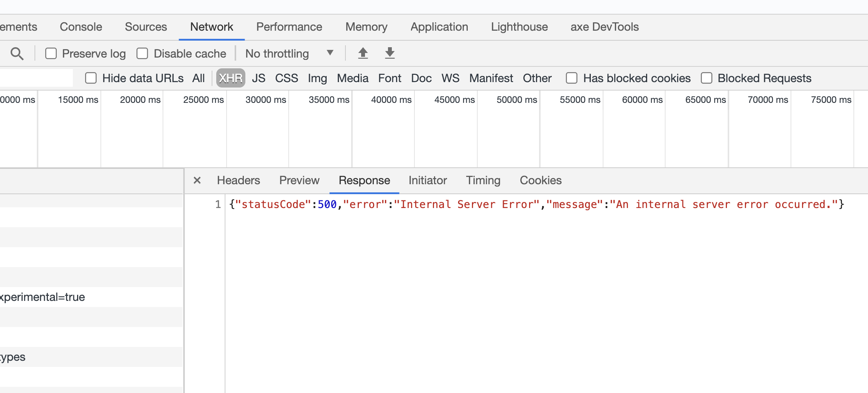
Task: Check the Blocked Requests filter
Action: [707, 78]
